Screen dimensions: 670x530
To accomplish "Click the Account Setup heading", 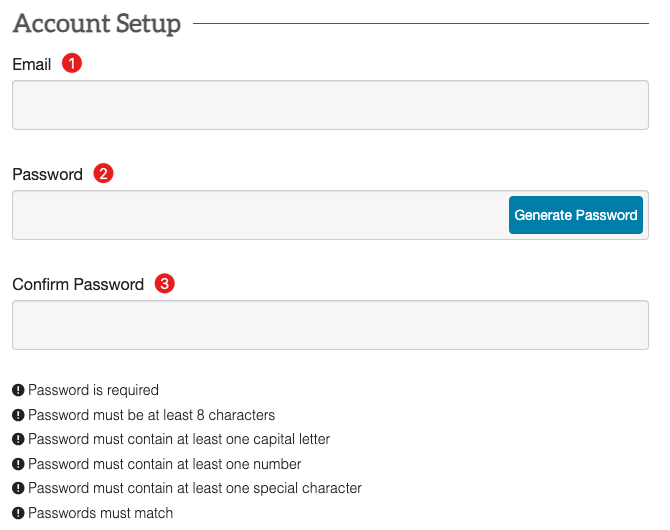I will (97, 23).
